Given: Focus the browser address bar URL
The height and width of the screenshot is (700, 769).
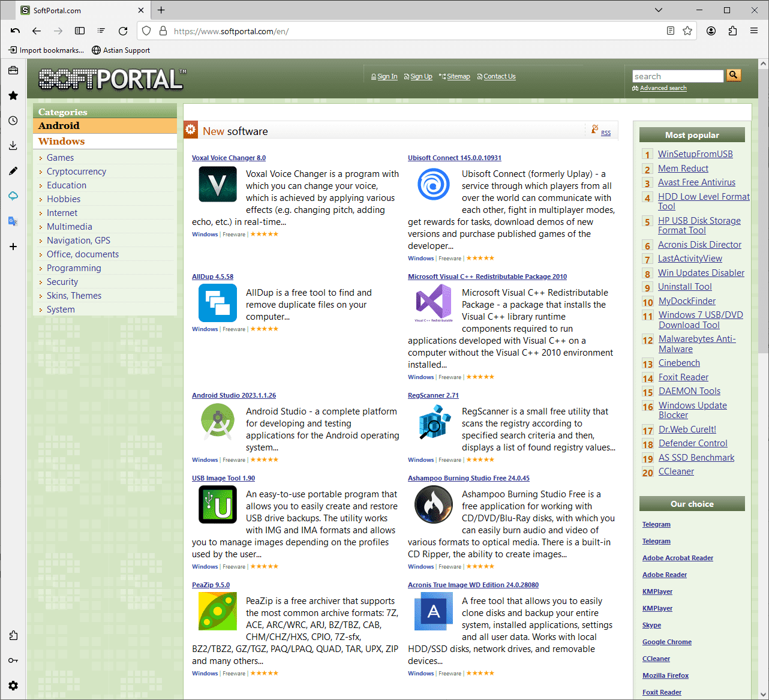Looking at the screenshot, I should tap(417, 31).
